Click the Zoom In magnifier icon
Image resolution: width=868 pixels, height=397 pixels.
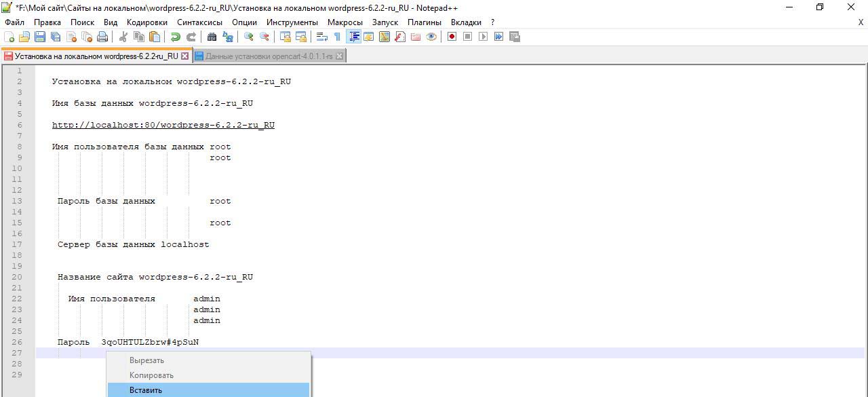tap(249, 37)
